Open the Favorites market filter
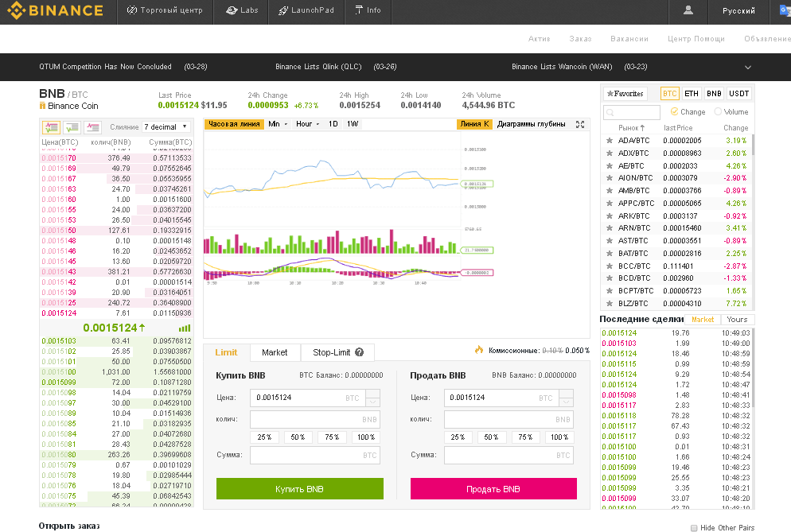This screenshot has height=532, width=791. [x=625, y=94]
